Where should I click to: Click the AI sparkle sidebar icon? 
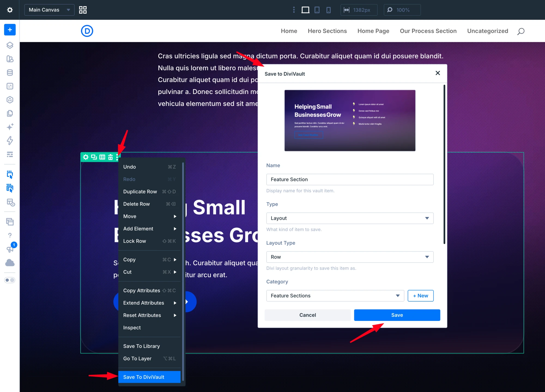pos(10,127)
